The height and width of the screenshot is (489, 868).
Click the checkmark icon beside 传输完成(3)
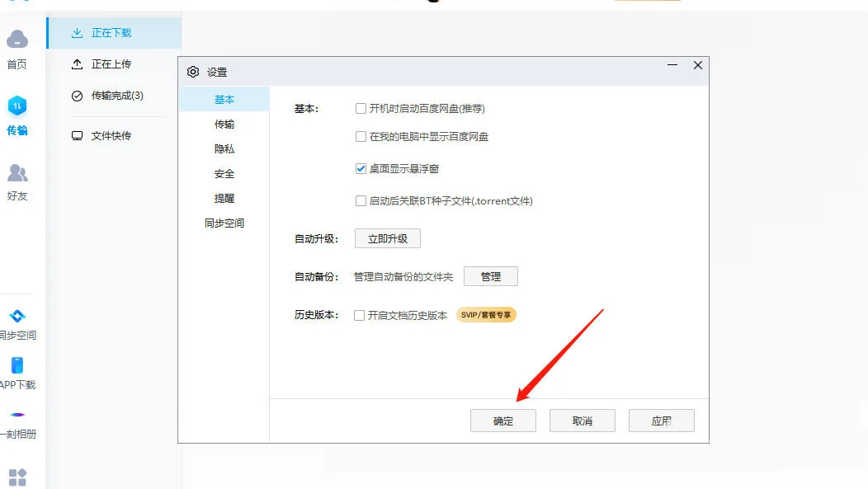tap(77, 96)
